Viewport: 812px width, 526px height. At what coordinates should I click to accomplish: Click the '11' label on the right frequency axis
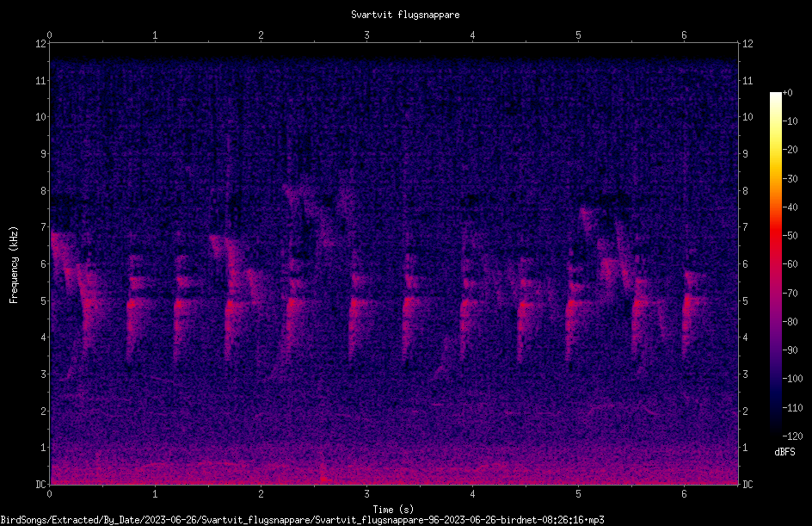[747, 80]
